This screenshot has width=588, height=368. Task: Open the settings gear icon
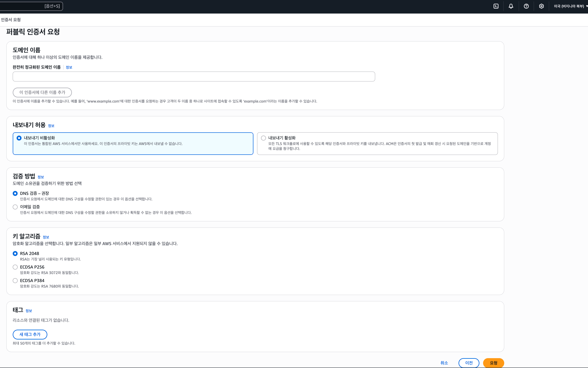(541, 6)
